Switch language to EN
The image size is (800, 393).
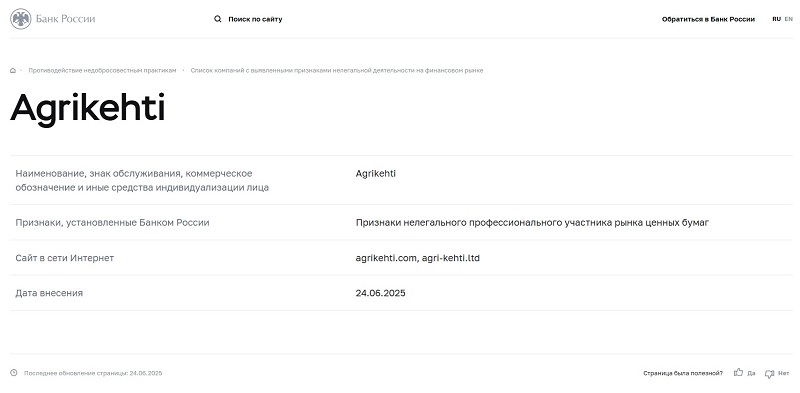(789, 19)
